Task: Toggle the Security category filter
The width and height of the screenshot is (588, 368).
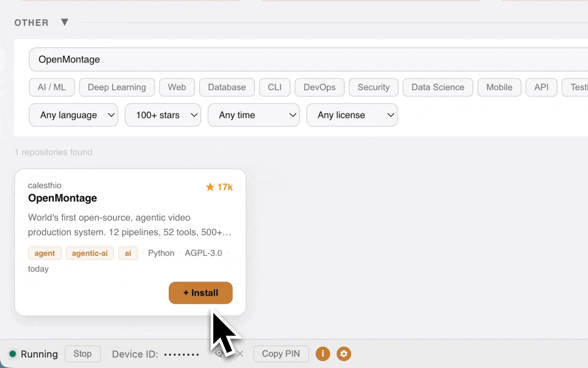Action: click(x=373, y=87)
